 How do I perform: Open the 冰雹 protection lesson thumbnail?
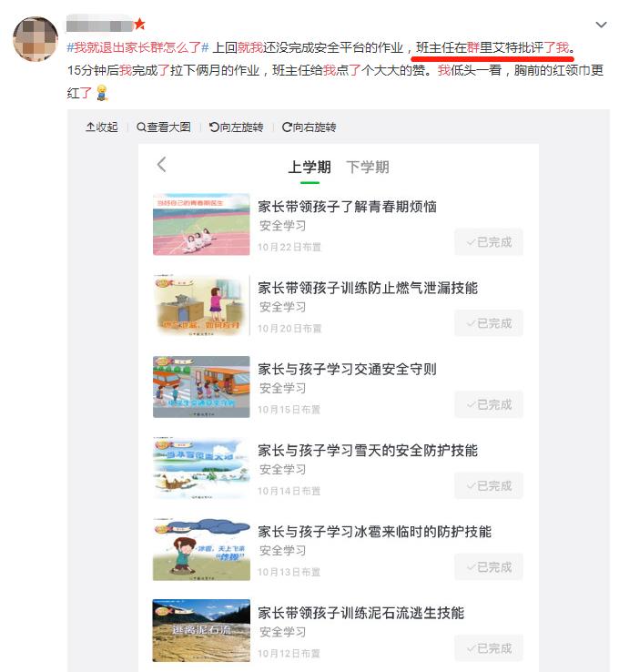(x=201, y=549)
